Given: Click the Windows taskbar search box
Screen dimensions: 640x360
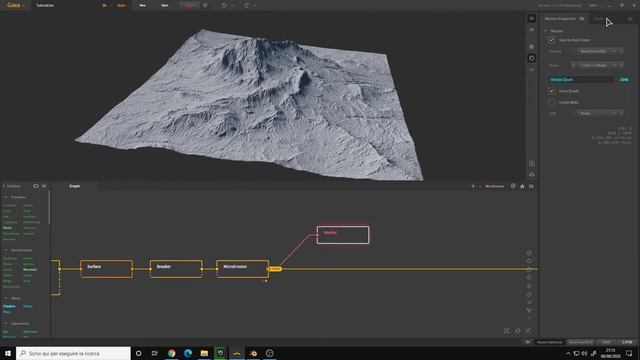Looking at the screenshot, I should point(73,353).
